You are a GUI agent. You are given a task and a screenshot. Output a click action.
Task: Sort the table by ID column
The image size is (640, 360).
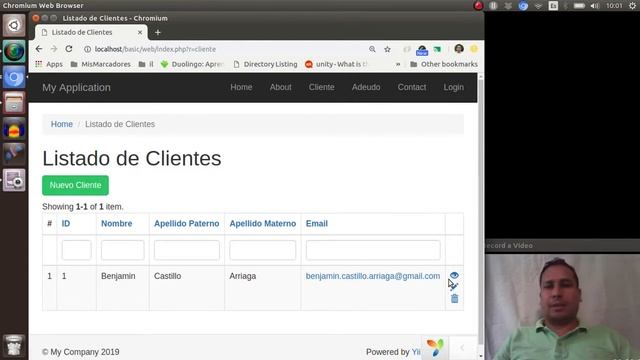66,224
